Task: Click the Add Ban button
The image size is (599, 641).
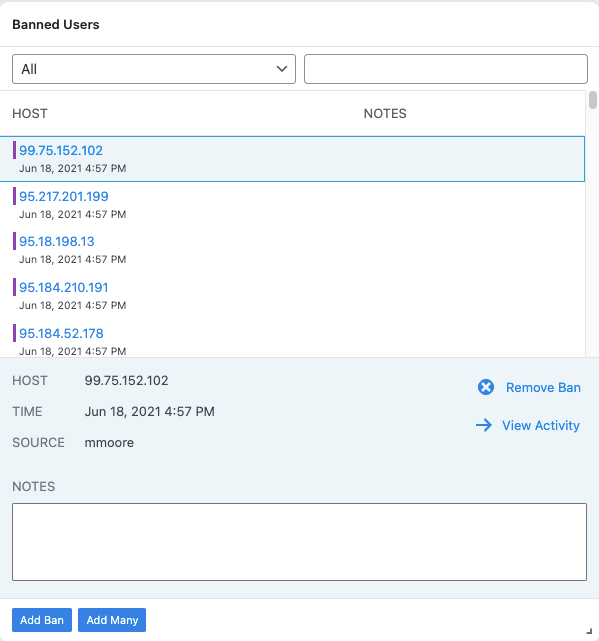Action: 42,620
